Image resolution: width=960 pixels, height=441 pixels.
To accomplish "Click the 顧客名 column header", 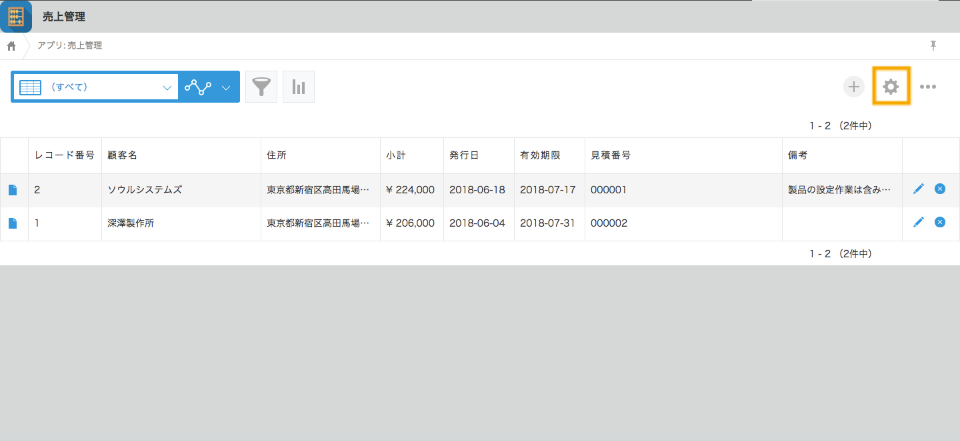I will pos(122,156).
